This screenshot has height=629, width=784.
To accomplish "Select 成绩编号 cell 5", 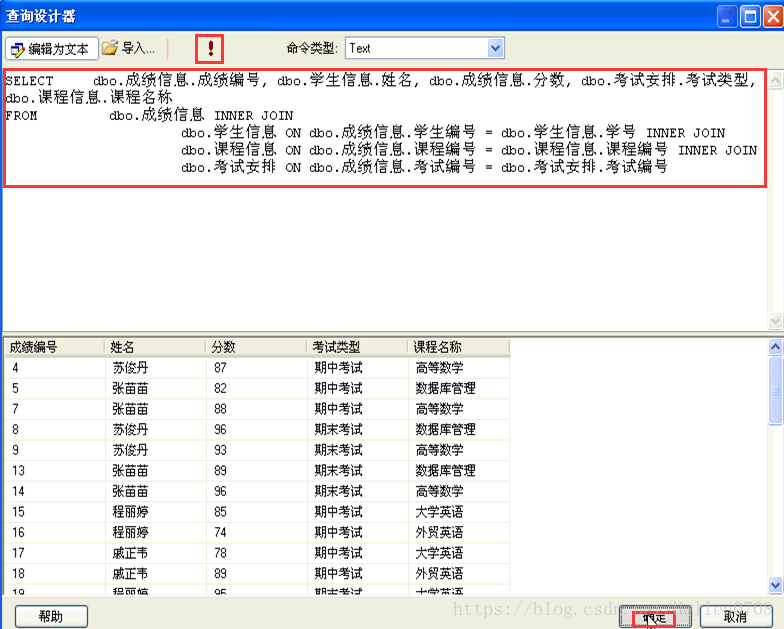I will [x=54, y=388].
